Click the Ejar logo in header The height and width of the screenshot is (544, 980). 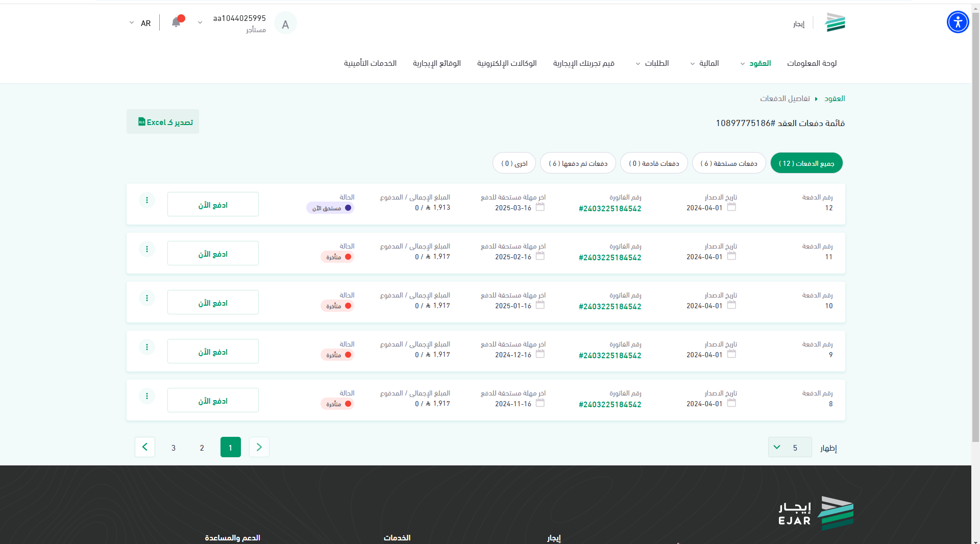click(835, 23)
